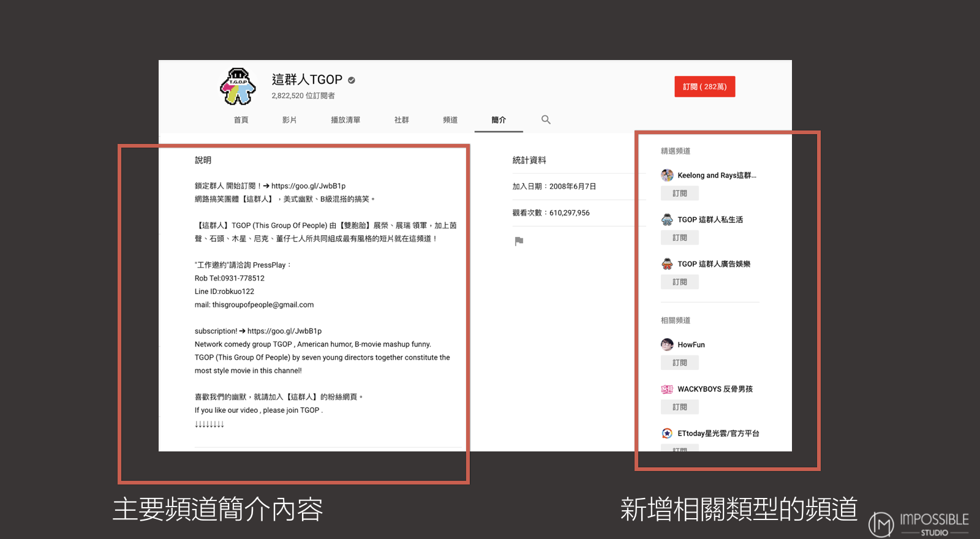The width and height of the screenshot is (980, 539).
Task: Click the 2,822,520 位訂閱者 count
Action: (303, 96)
